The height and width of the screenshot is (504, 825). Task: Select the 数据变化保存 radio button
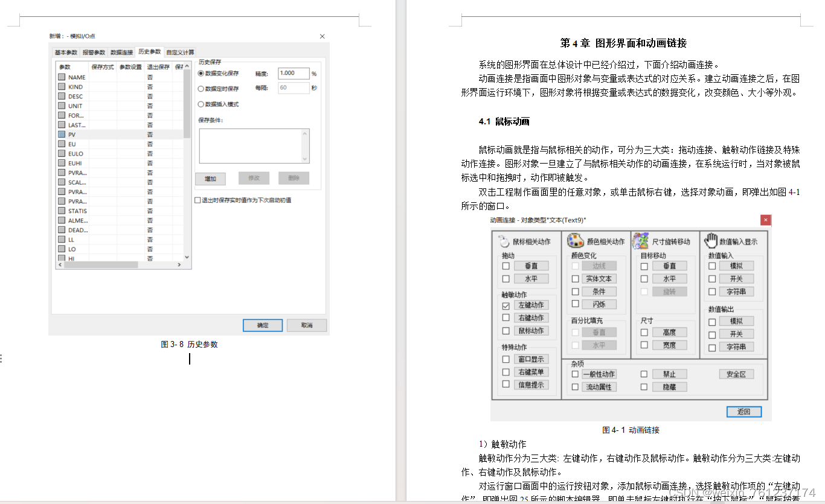coord(201,73)
